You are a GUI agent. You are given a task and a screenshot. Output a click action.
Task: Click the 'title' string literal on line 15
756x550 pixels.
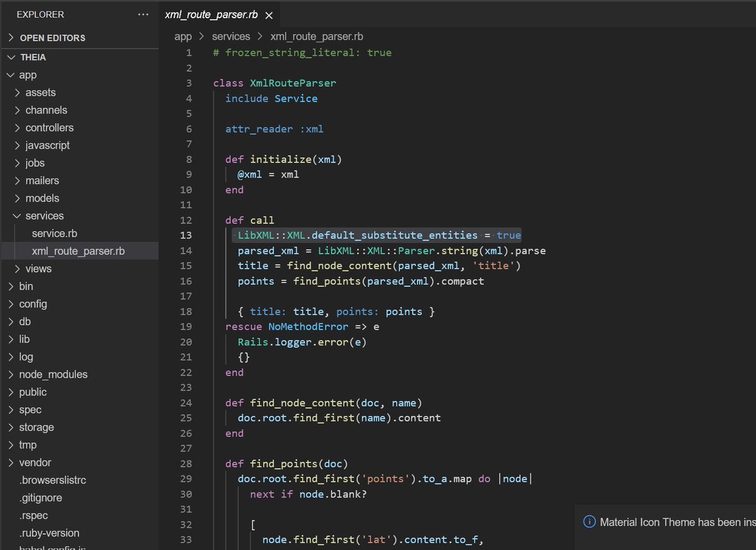pos(493,266)
